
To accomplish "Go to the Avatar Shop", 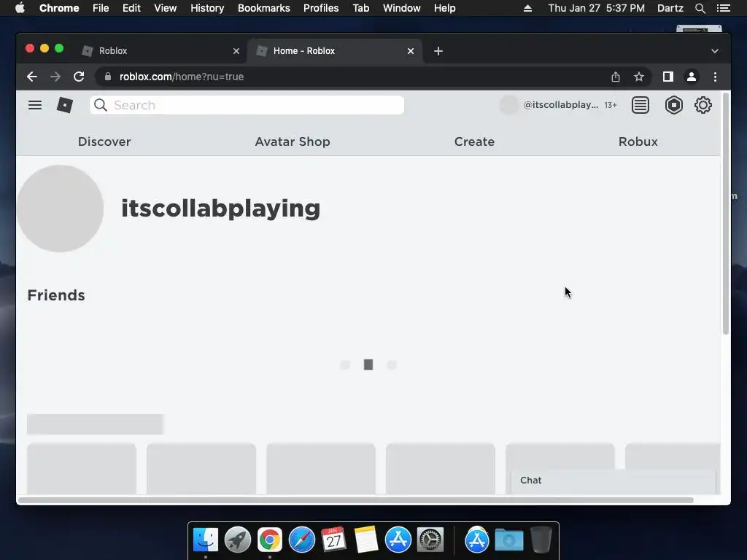I will 293,141.
